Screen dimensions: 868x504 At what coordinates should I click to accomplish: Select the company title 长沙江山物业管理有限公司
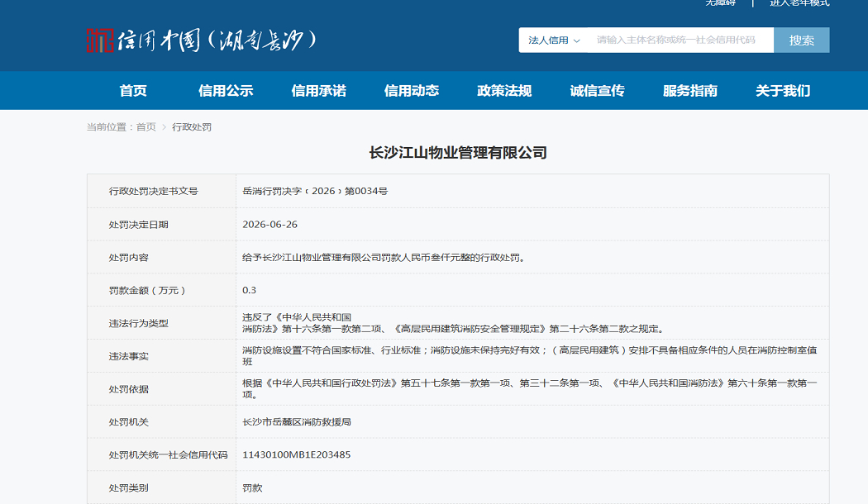click(x=458, y=153)
